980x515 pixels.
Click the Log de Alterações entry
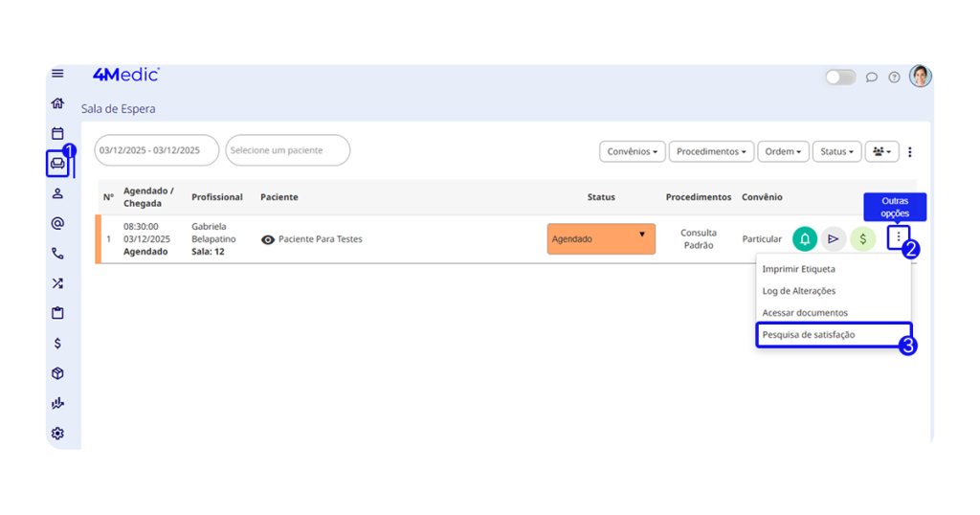point(799,291)
